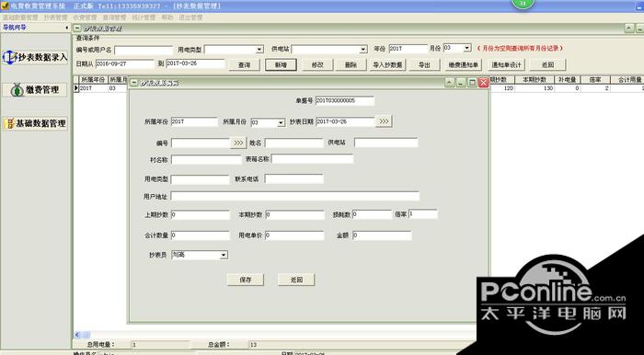Roll up the main panel with the top-right up-arrow icon

coord(629,29)
